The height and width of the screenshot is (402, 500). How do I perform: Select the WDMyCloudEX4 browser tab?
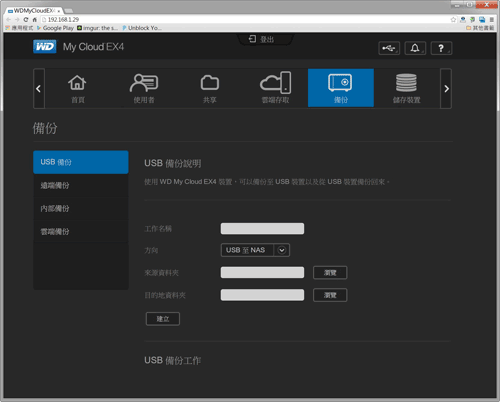pyautogui.click(x=33, y=11)
